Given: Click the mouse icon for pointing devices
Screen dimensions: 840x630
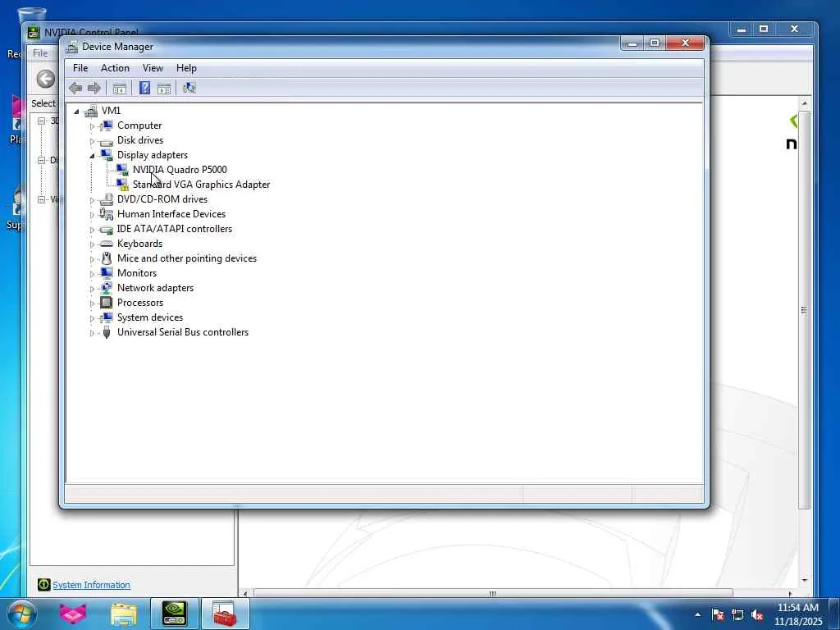Looking at the screenshot, I should point(107,258).
